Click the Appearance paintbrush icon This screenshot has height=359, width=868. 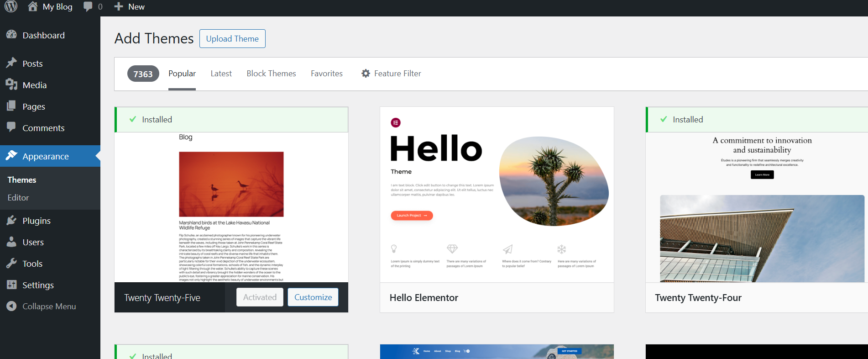pos(11,156)
